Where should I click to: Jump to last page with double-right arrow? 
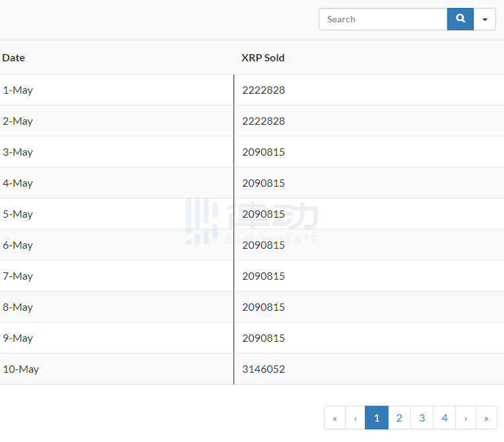point(486,418)
